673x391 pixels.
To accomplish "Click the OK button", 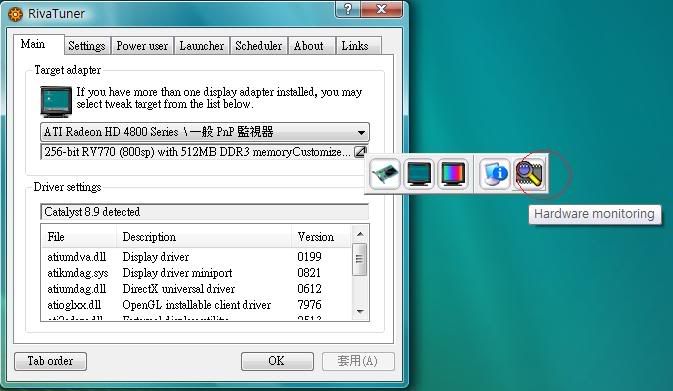I will coord(276,361).
